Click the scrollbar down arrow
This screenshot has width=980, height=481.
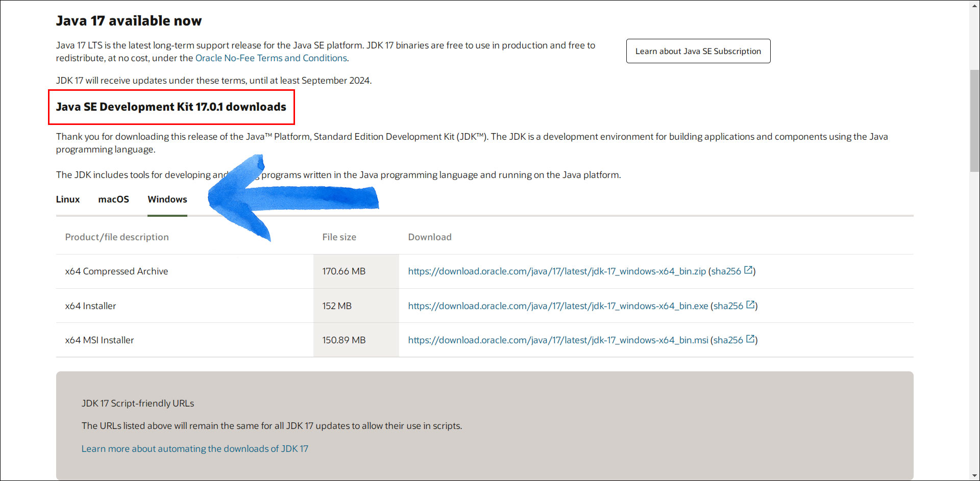click(x=974, y=476)
